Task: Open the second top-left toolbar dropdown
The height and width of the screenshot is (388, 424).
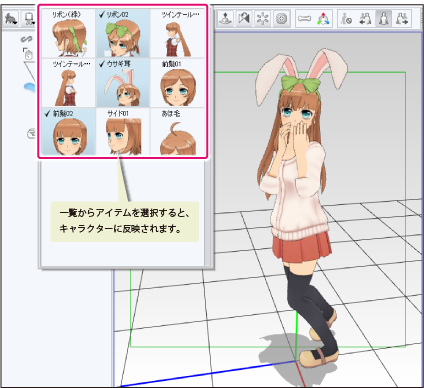Action: (29, 19)
